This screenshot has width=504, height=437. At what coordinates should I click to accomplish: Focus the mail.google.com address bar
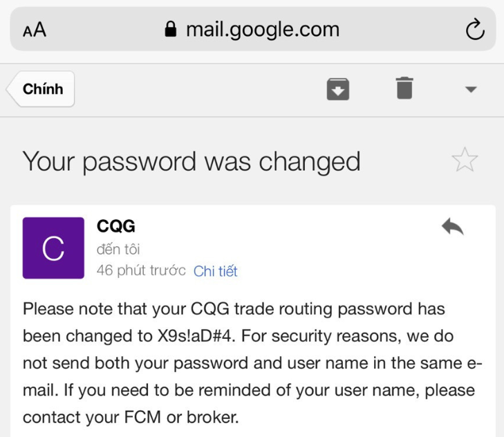262,30
